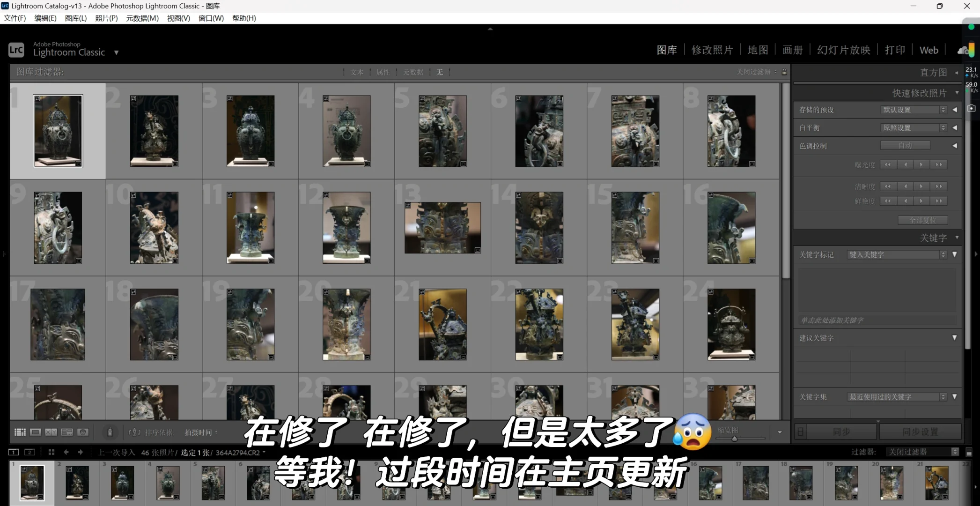Open the 文件(F) menu

pyautogui.click(x=15, y=18)
